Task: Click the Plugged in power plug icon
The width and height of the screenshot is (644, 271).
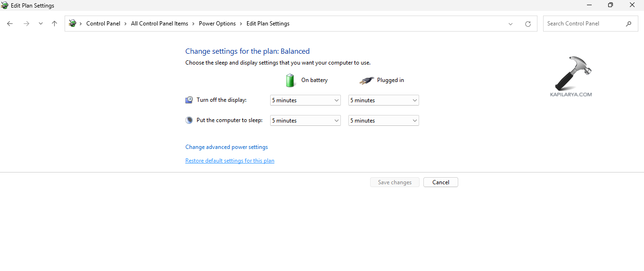Action: tap(366, 81)
